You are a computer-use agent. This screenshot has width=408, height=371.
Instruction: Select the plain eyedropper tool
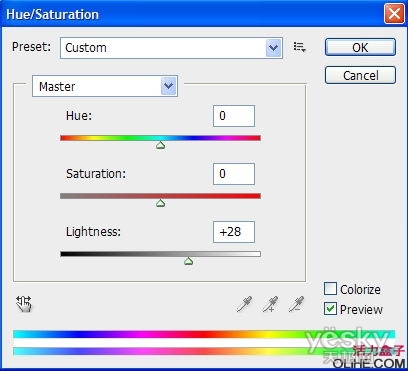(x=244, y=304)
